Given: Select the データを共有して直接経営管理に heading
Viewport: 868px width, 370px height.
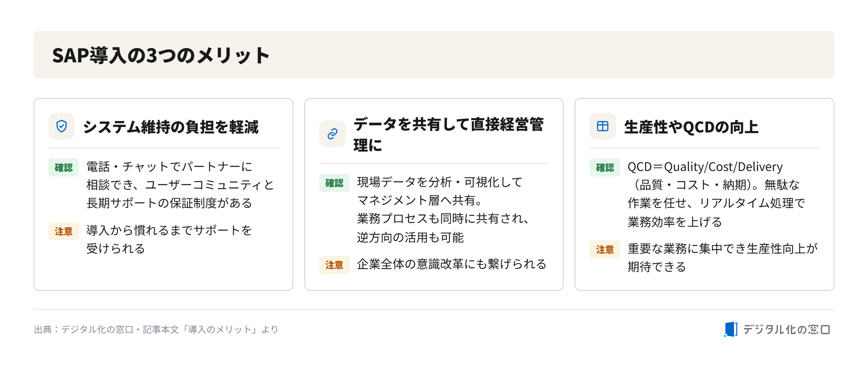Looking at the screenshot, I should click(449, 135).
